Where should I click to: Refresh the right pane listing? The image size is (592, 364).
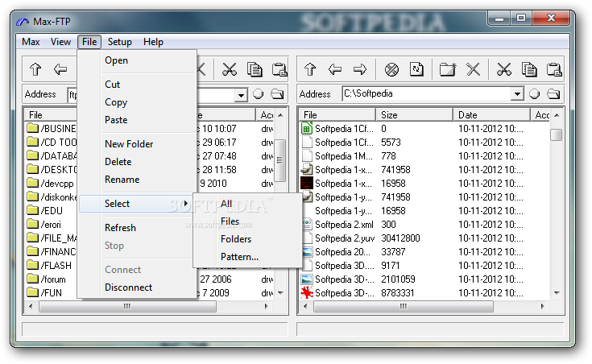[x=416, y=69]
